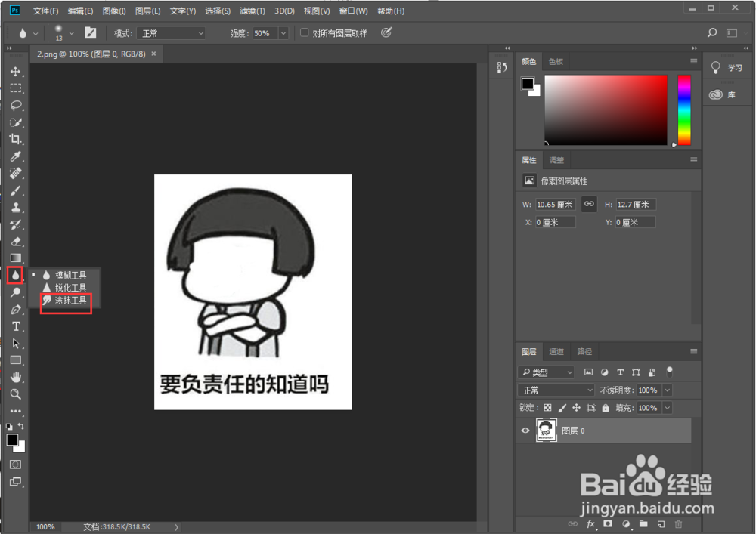The width and height of the screenshot is (756, 534).
Task: Add a layer mask
Action: 608,524
